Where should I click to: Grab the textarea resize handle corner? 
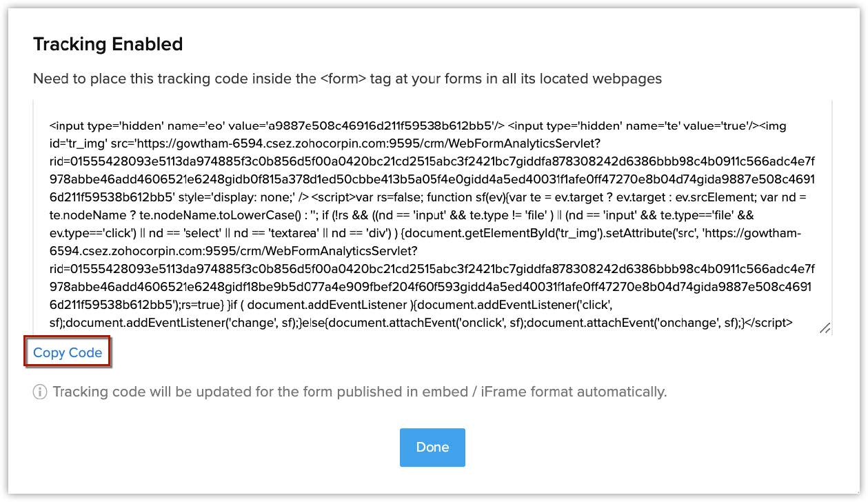coord(825,329)
